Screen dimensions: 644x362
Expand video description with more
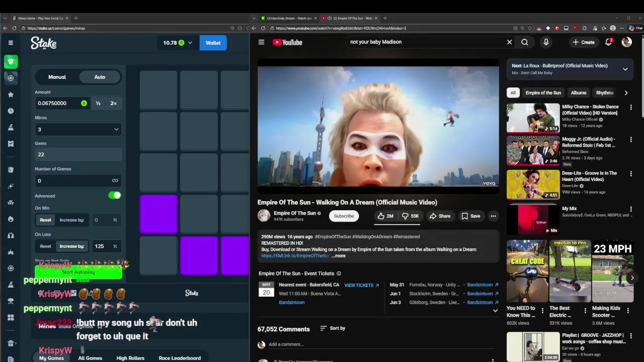coord(339,256)
